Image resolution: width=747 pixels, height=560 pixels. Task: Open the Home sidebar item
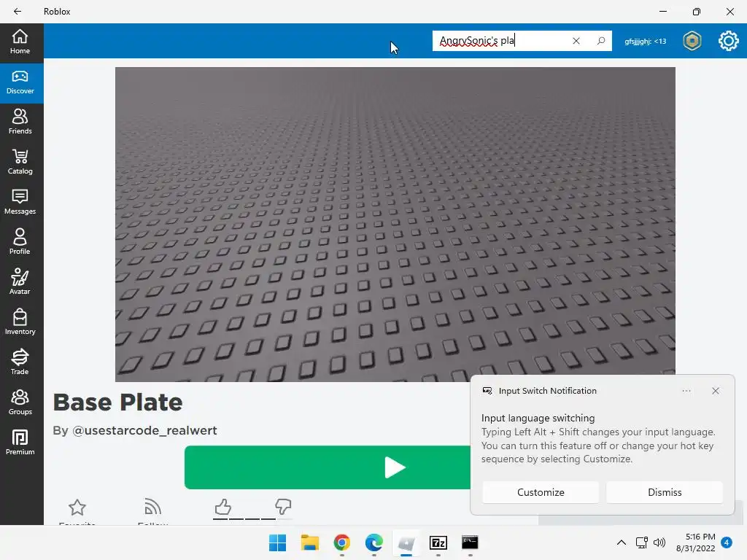click(x=20, y=42)
